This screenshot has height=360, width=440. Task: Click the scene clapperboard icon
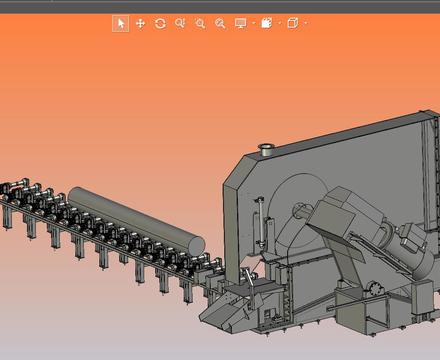266,23
